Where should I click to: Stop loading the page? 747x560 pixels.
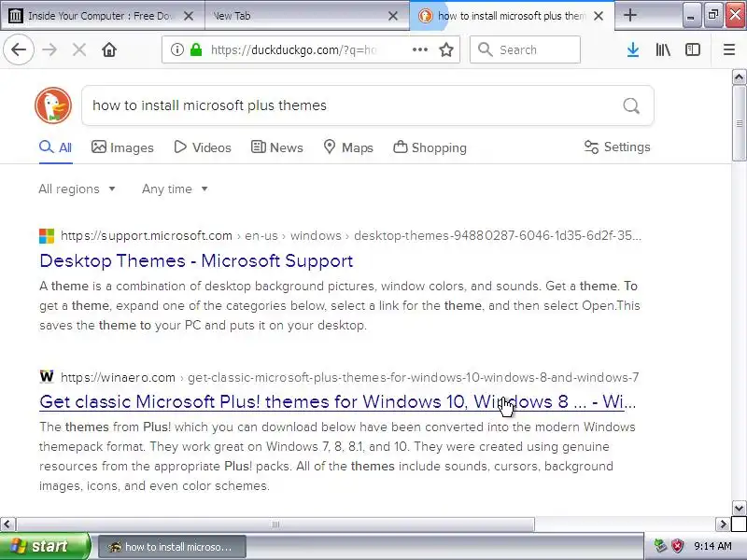tap(79, 49)
